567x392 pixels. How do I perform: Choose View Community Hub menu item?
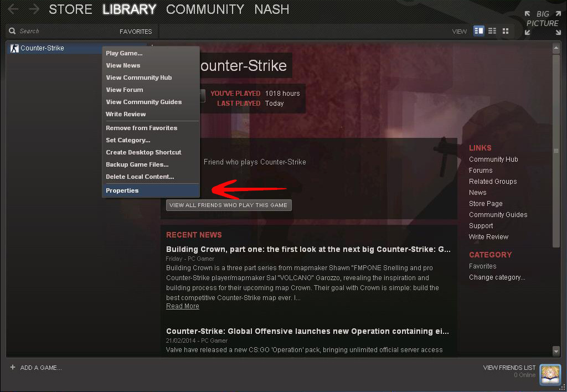pos(151,78)
